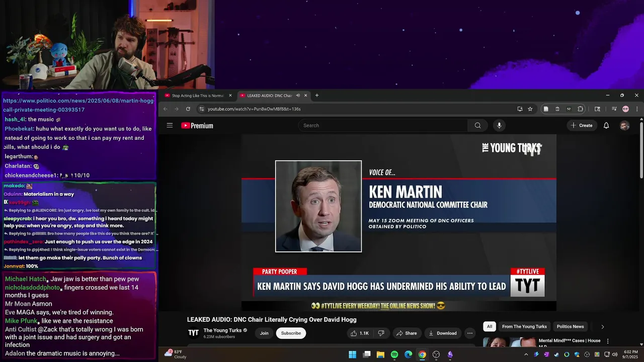This screenshot has width=644, height=362.
Task: Close the LEAKED AUDIO tab
Action: point(305,96)
